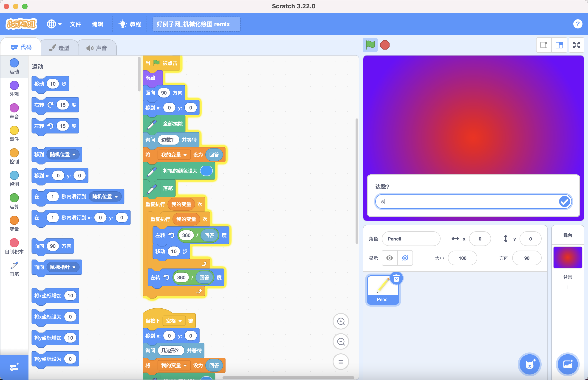The image size is (588, 380).
Task: Open the language globe menu
Action: pos(54,24)
